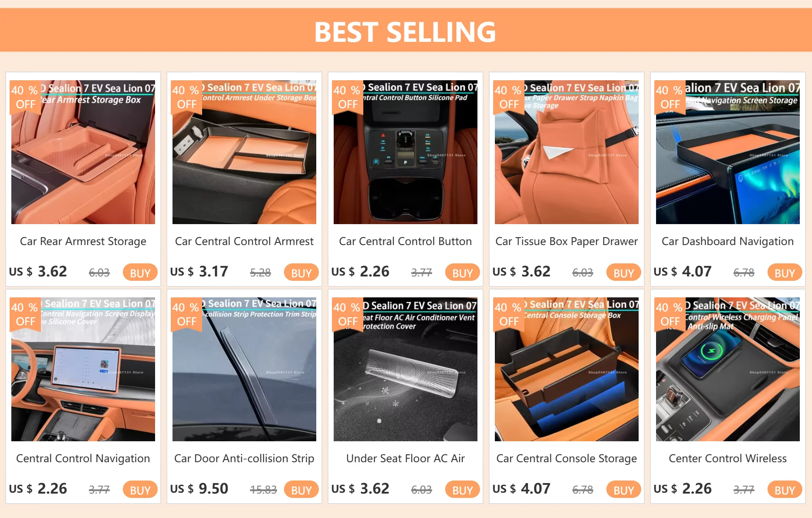Open the floor AC vent cover image
Screen dimensions: 812x518
[406, 369]
